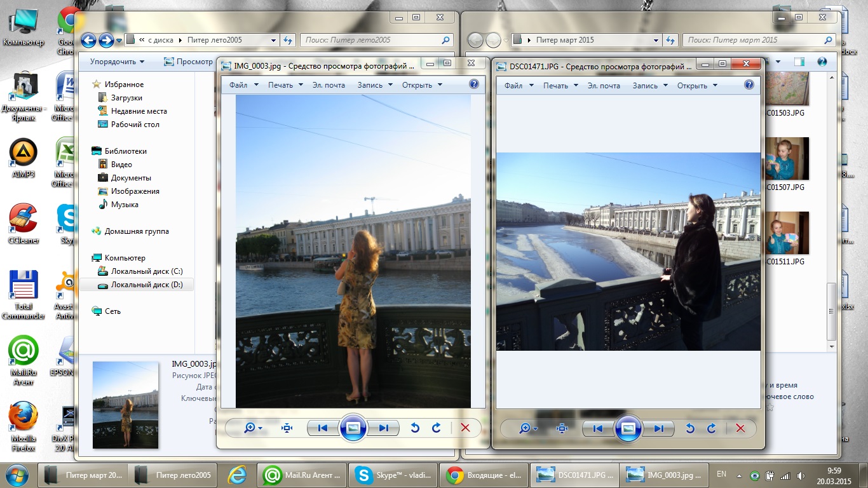Open Файл menu in IMG_0003.jpg viewer
Image resolution: width=868 pixels, height=488 pixels.
click(x=244, y=85)
